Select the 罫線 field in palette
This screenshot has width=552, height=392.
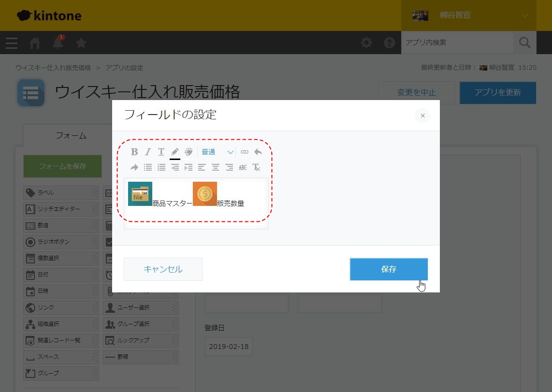(x=141, y=357)
